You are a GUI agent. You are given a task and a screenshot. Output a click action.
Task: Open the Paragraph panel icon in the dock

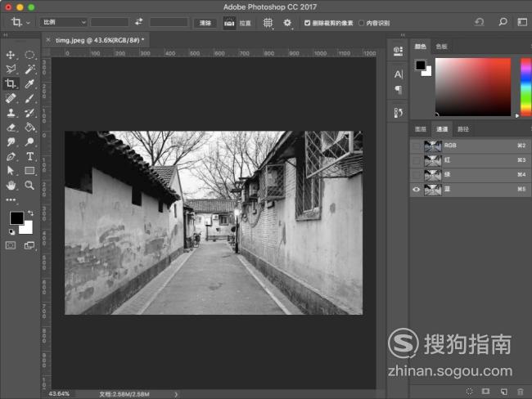(x=399, y=90)
